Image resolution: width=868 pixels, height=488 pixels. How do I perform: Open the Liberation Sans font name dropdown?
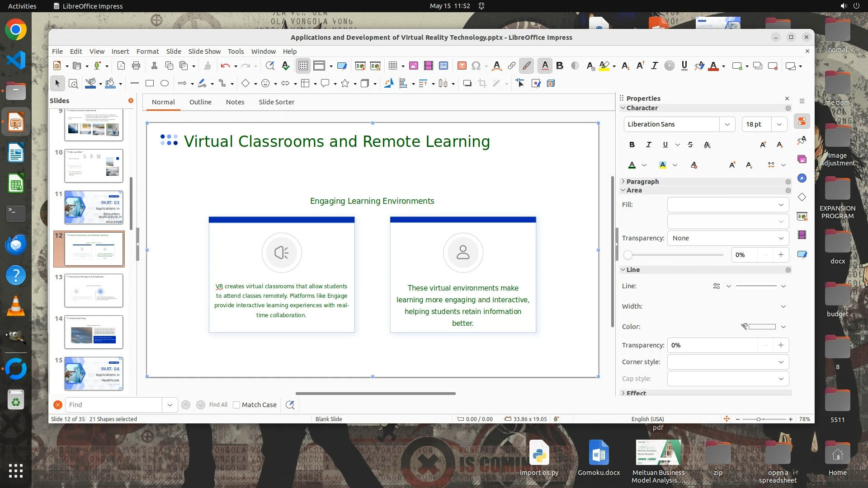tap(727, 124)
